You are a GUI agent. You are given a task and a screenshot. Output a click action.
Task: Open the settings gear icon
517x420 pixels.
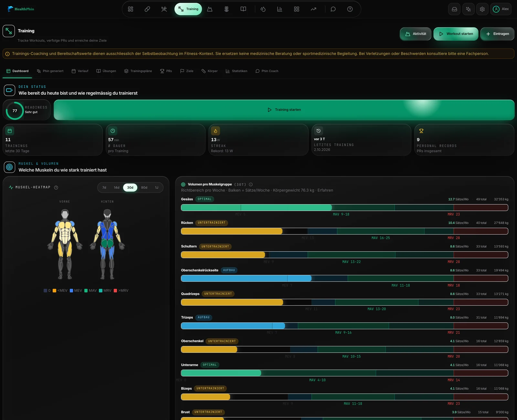pyautogui.click(x=482, y=9)
